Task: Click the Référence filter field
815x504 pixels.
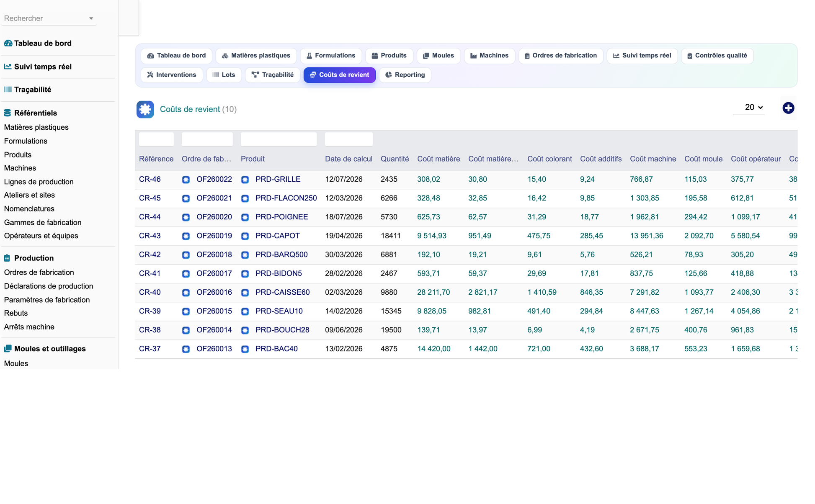Action: tap(156, 139)
